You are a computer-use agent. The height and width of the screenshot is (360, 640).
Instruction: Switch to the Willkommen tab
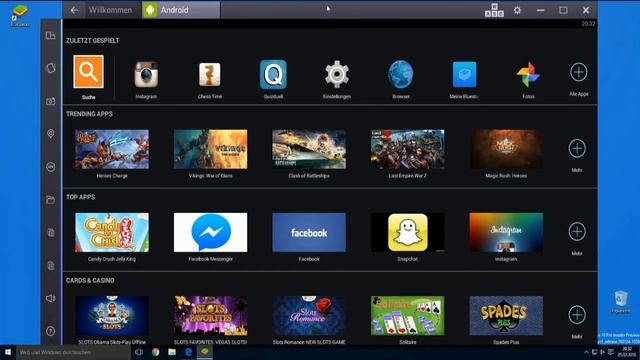tap(110, 10)
